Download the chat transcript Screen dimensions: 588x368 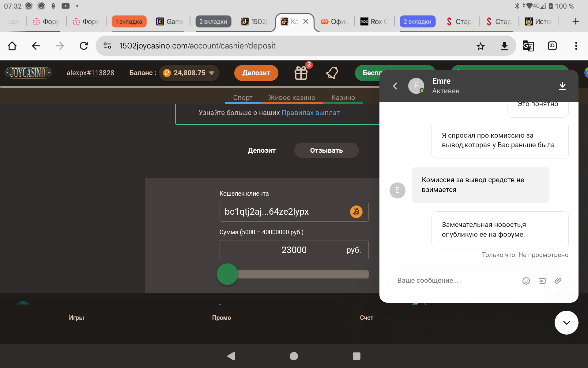(562, 86)
